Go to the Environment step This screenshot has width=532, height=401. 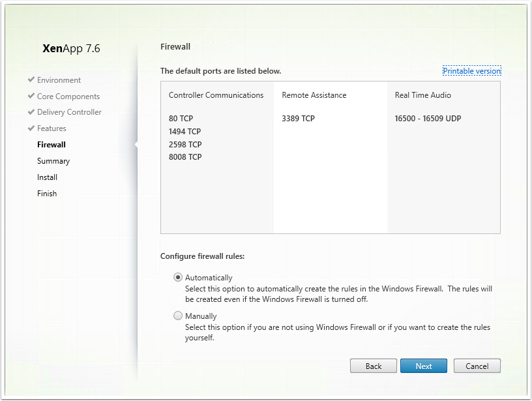coord(59,80)
